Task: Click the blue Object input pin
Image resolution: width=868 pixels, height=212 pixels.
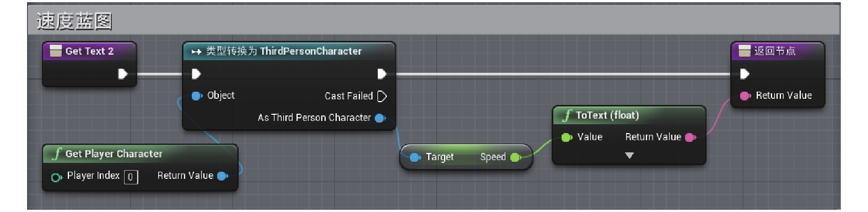Action: [197, 96]
